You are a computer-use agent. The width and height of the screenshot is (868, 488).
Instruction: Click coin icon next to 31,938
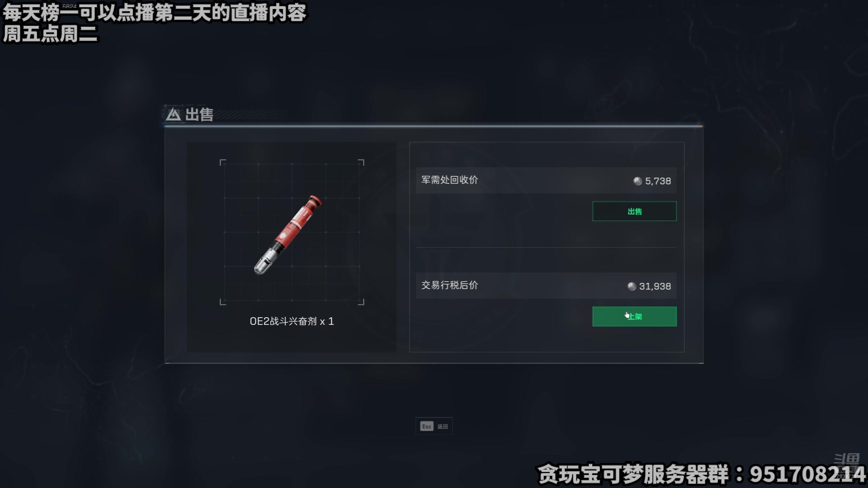(x=632, y=286)
